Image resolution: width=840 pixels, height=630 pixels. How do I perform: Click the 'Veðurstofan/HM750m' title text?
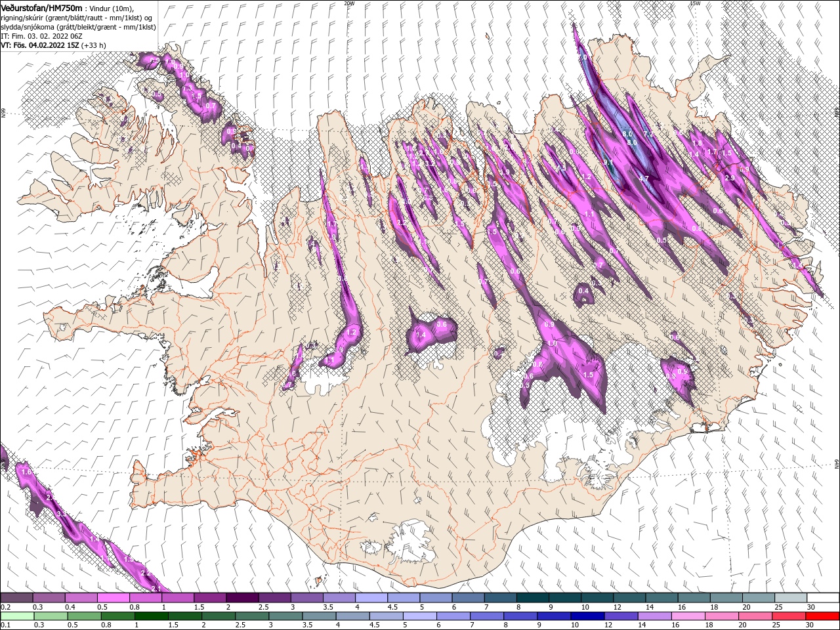click(41, 7)
